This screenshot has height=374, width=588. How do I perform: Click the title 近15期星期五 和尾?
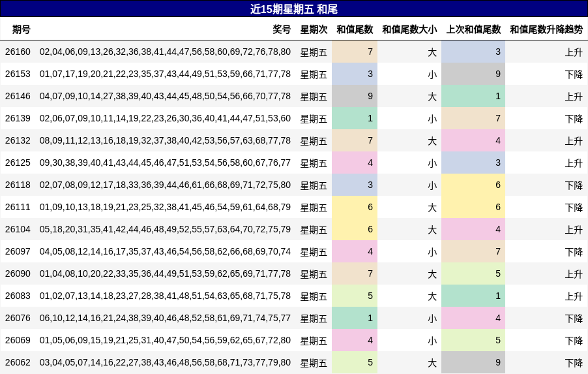(x=294, y=9)
